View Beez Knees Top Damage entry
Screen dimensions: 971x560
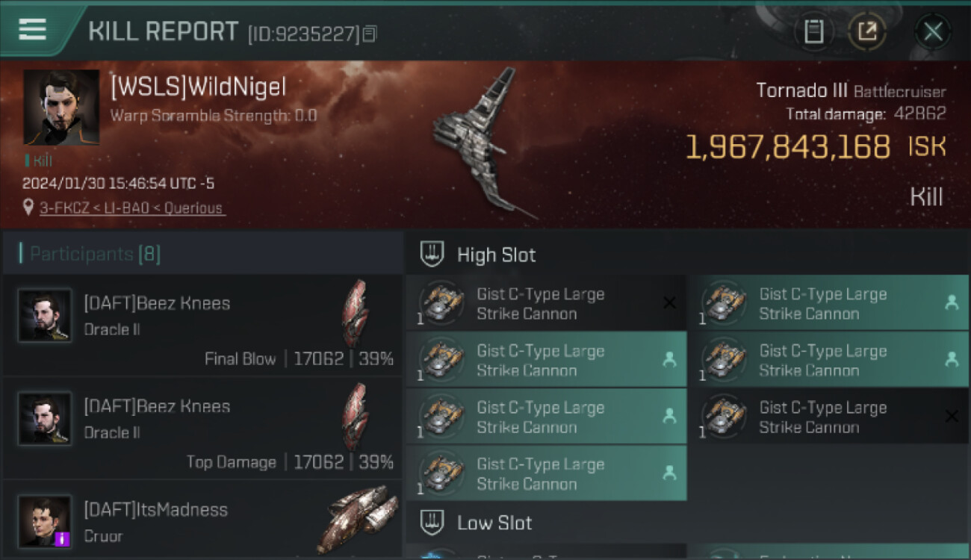(202, 429)
